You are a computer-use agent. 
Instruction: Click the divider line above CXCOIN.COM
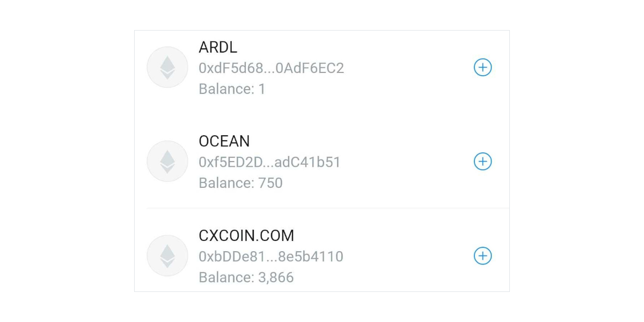328,208
